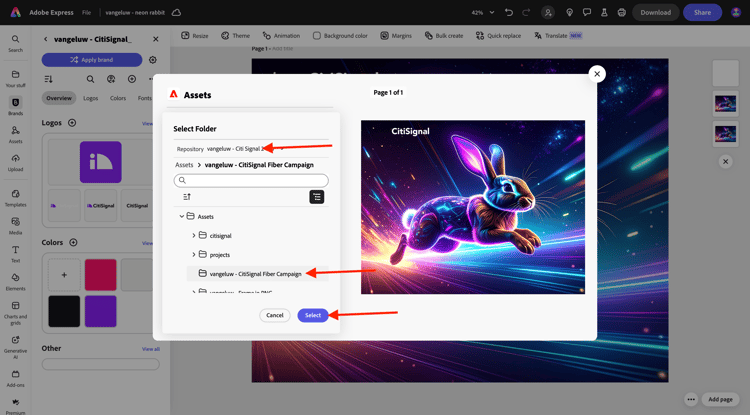The height and width of the screenshot is (415, 750).
Task: Open the Generative AI panel
Action: tap(15, 347)
